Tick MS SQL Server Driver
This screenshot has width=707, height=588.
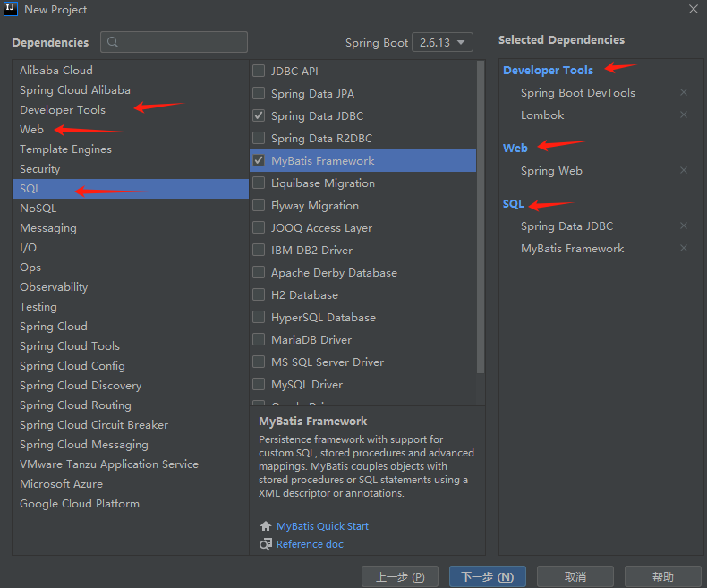pyautogui.click(x=259, y=362)
